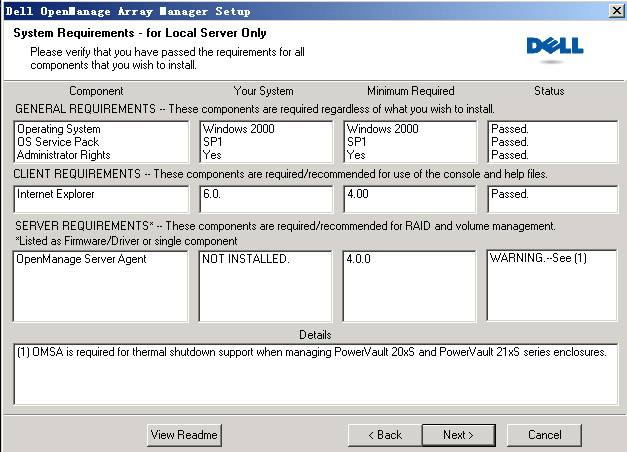Click the 4.0.0 minimum required value
Viewport: 627px width, 452px height.
click(358, 259)
